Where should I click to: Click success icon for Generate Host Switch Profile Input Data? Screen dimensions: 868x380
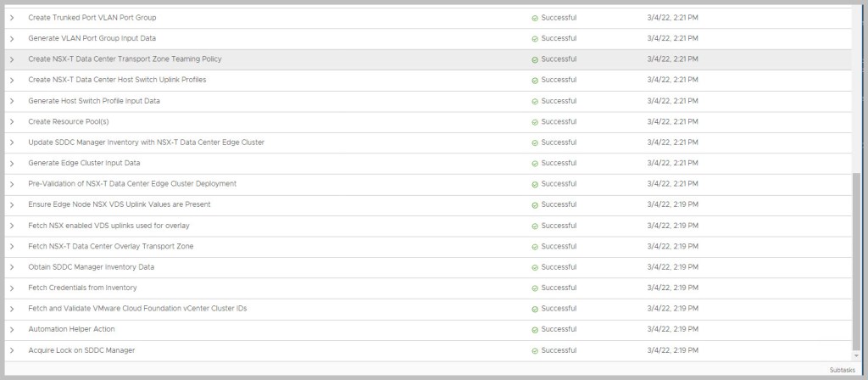pyautogui.click(x=535, y=101)
